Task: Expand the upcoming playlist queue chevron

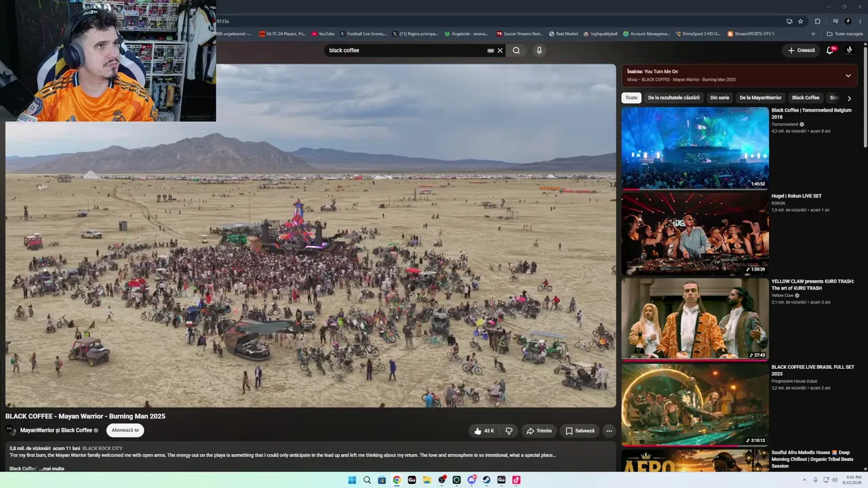Action: [x=848, y=75]
